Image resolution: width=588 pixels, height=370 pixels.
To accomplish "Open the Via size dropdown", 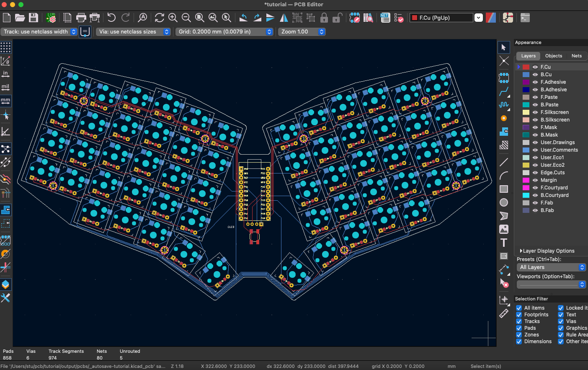I will pyautogui.click(x=133, y=32).
